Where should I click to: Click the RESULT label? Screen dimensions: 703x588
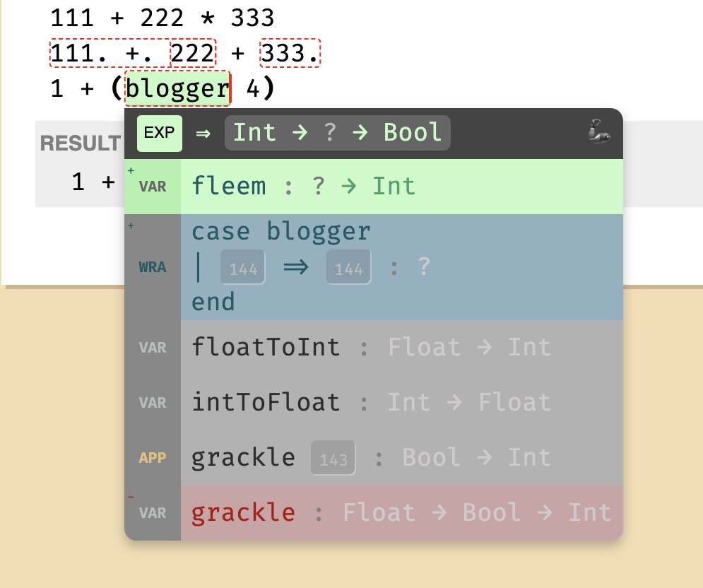pos(81,143)
